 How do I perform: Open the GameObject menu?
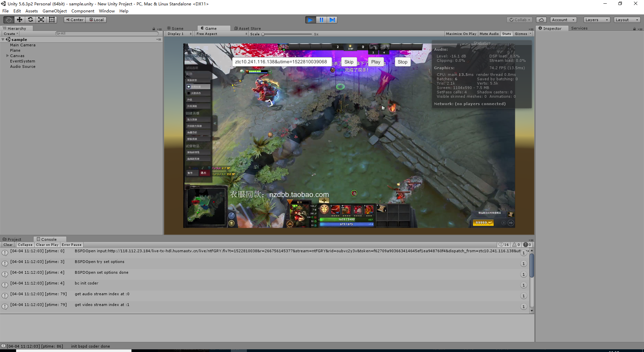point(55,11)
